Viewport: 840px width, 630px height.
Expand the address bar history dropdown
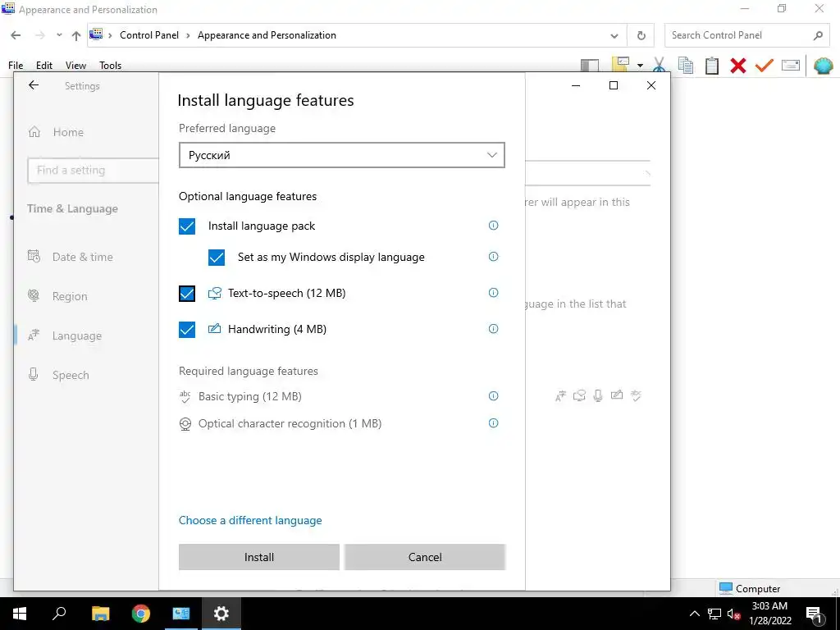614,36
